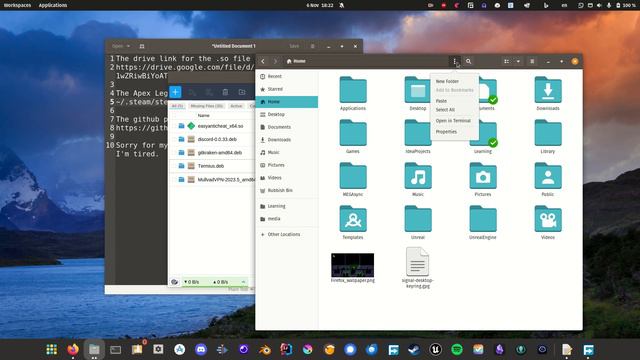The height and width of the screenshot is (360, 640).
Task: Open Spotify from the dock
Action: [457, 349]
